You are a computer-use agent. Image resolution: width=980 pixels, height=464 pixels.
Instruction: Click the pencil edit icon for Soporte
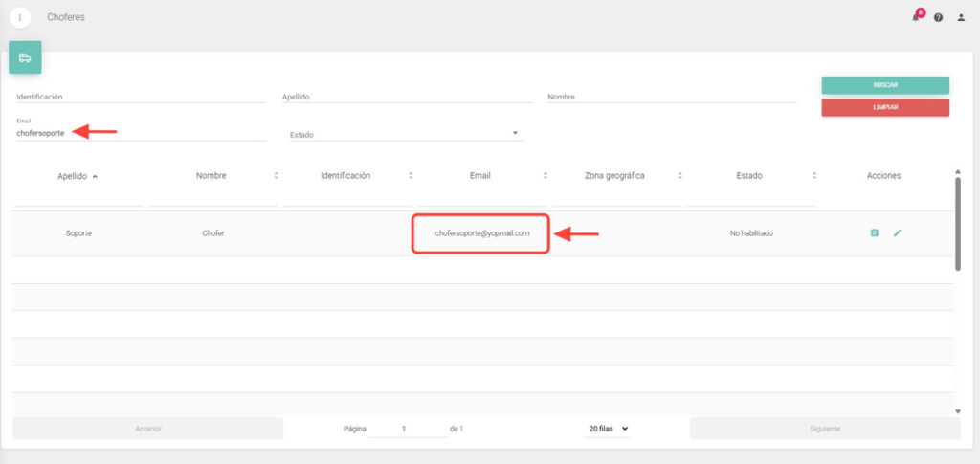[897, 232]
